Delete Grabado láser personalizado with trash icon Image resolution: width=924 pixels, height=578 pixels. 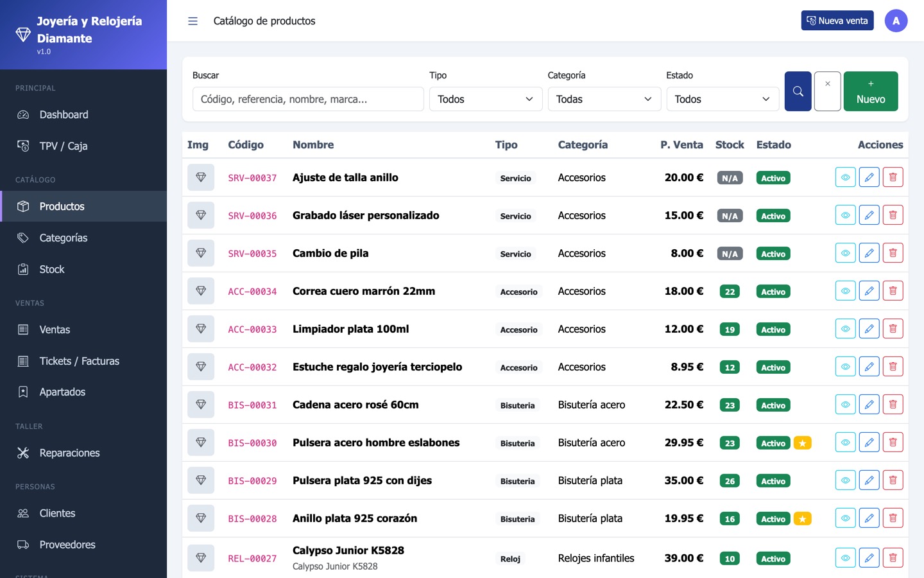click(893, 215)
